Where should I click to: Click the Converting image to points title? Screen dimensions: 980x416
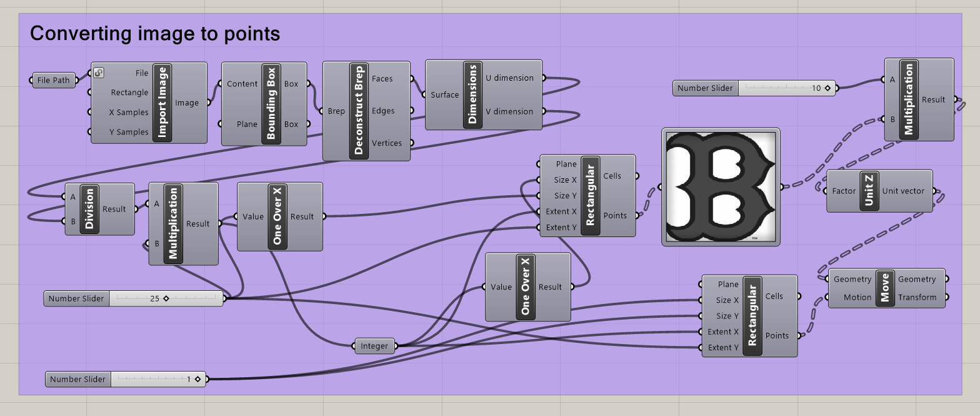155,33
